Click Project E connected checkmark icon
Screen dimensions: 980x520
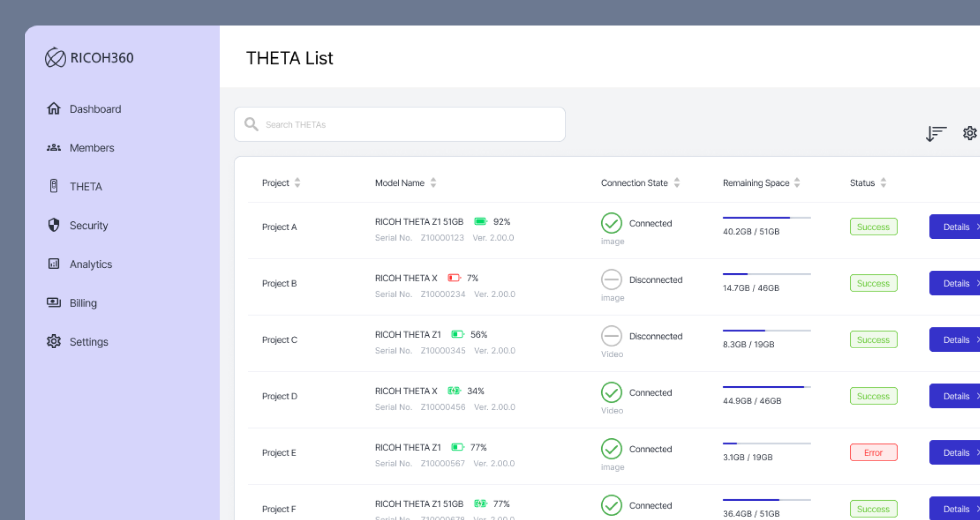tap(612, 449)
